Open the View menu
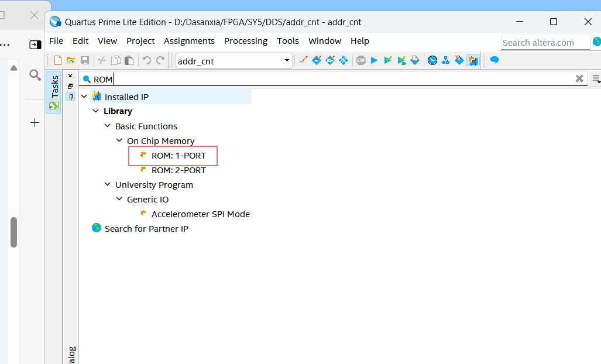The image size is (601, 364). (x=107, y=41)
